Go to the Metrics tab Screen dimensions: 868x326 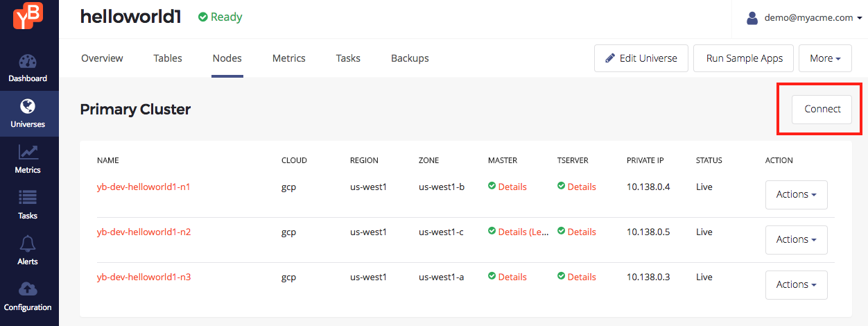pos(289,58)
